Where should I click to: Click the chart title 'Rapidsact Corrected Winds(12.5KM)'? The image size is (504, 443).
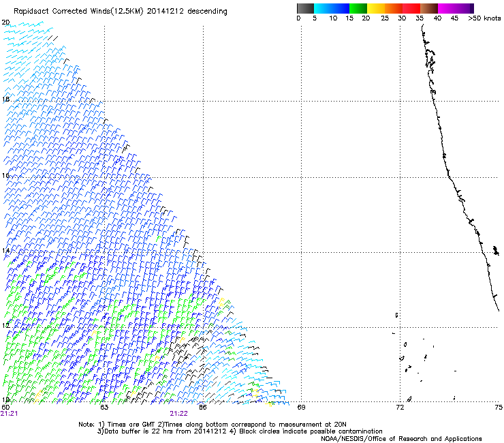(x=78, y=12)
